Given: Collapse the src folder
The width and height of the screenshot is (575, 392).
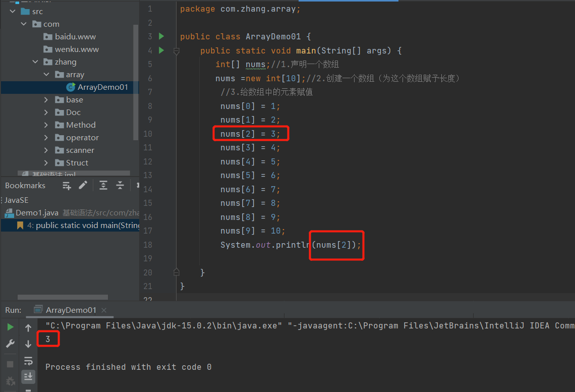Looking at the screenshot, I should 13,12.
